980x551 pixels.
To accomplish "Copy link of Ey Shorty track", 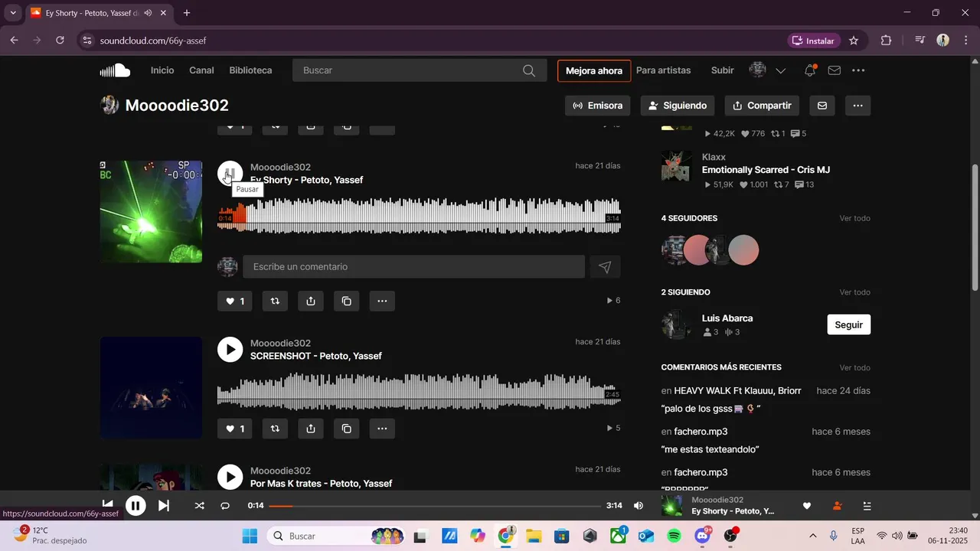I will tap(346, 301).
